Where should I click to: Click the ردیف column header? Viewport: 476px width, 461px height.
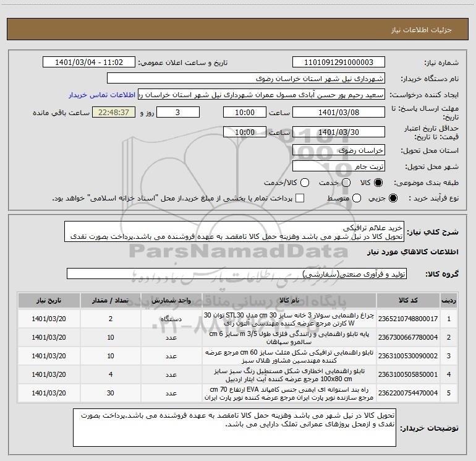click(449, 301)
